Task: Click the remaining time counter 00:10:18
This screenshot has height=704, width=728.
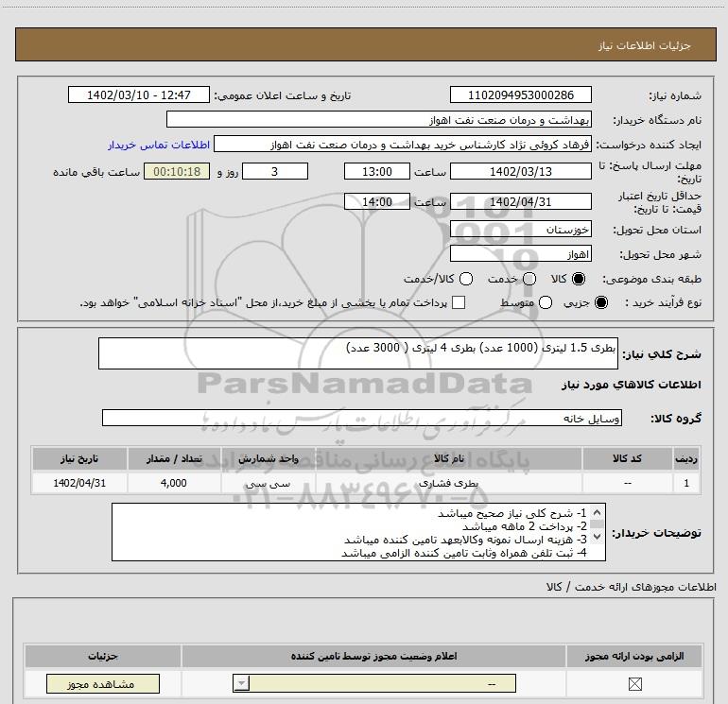Action: click(177, 172)
